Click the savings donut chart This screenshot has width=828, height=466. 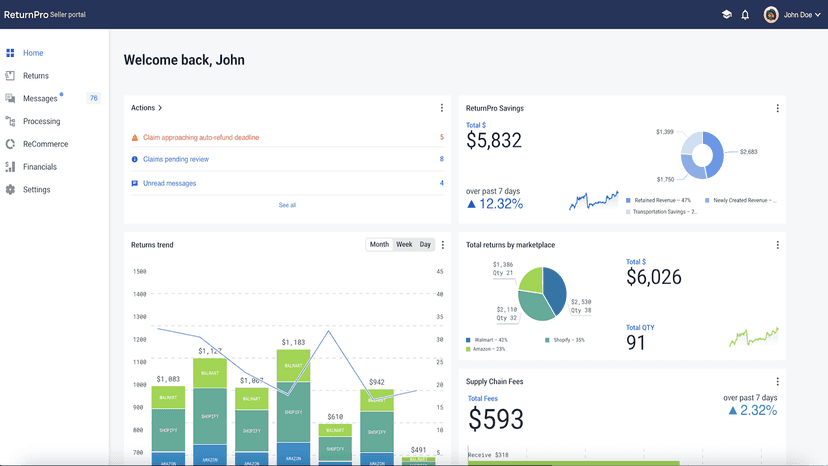(702, 155)
